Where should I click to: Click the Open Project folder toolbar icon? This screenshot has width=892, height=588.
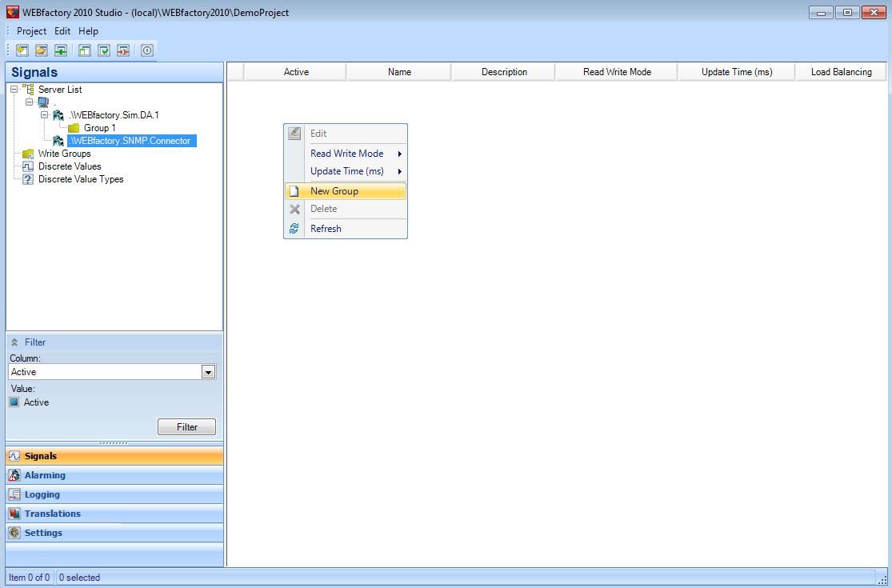point(42,50)
